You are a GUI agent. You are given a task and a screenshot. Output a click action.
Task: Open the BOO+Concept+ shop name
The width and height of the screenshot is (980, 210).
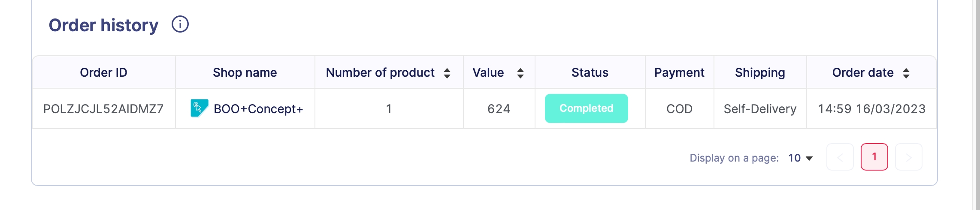pyautogui.click(x=258, y=109)
